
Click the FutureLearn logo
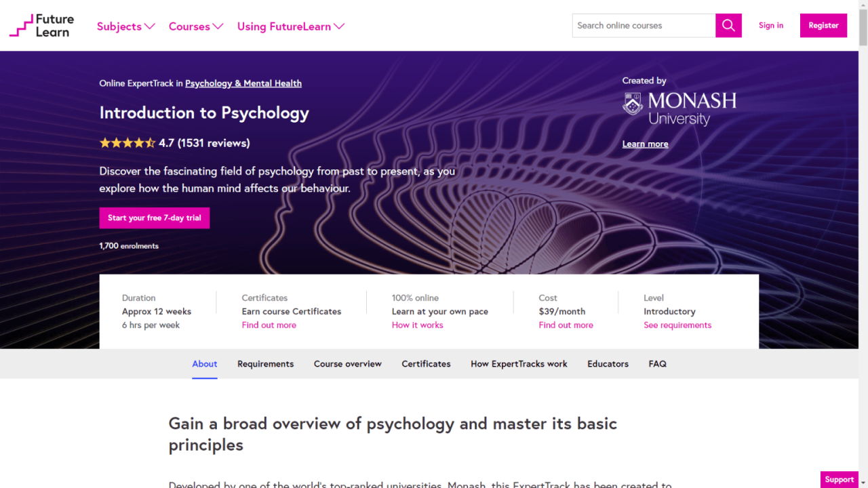42,26
